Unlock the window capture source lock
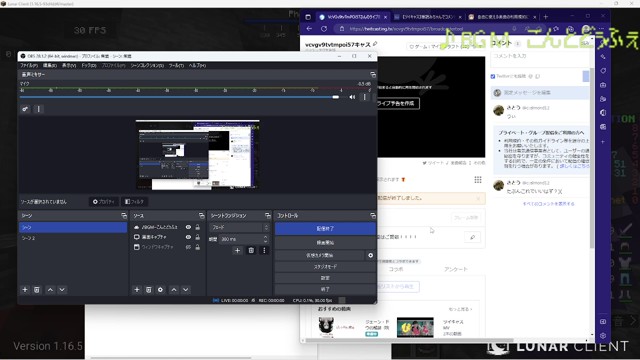The height and width of the screenshot is (360, 640). coord(198,247)
